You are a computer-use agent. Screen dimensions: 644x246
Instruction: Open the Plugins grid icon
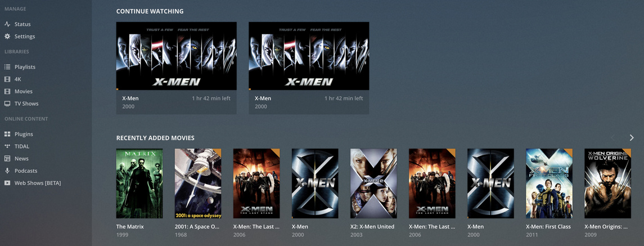point(7,134)
